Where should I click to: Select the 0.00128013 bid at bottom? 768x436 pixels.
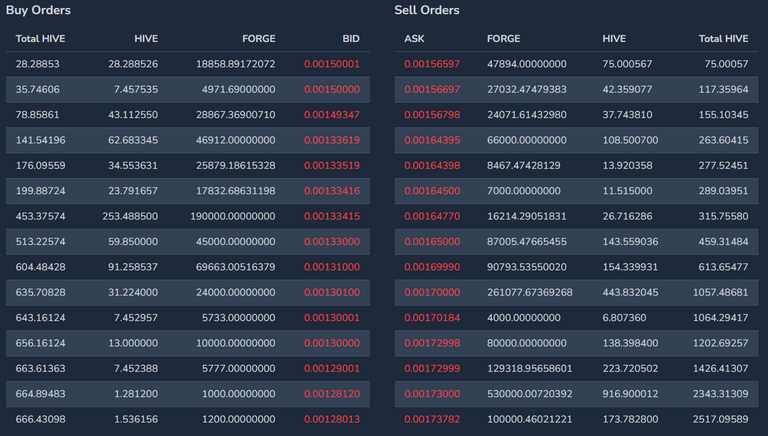332,419
